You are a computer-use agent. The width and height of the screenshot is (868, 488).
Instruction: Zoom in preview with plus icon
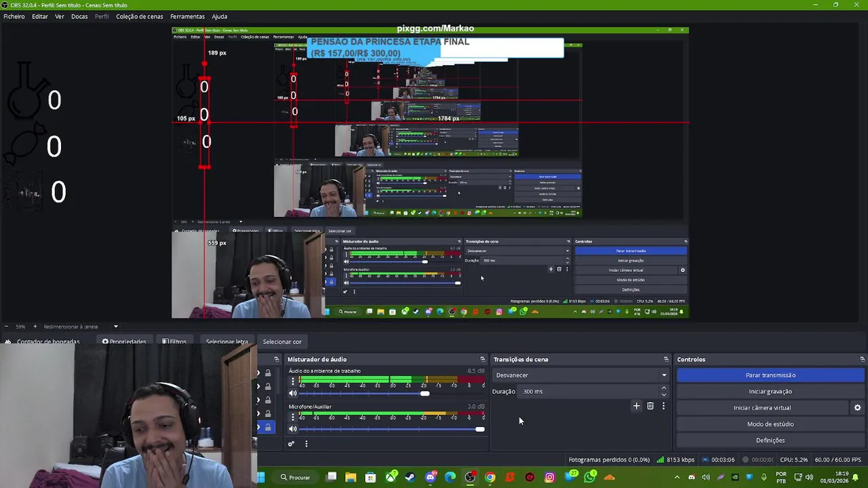35,327
